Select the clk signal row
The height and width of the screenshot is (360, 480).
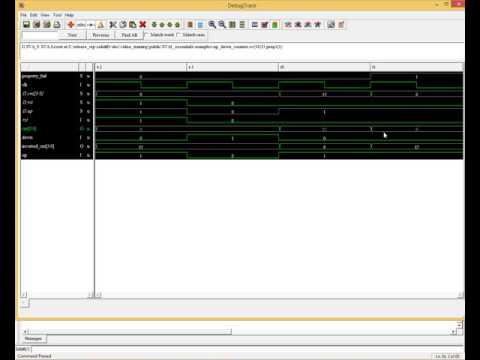[57, 85]
